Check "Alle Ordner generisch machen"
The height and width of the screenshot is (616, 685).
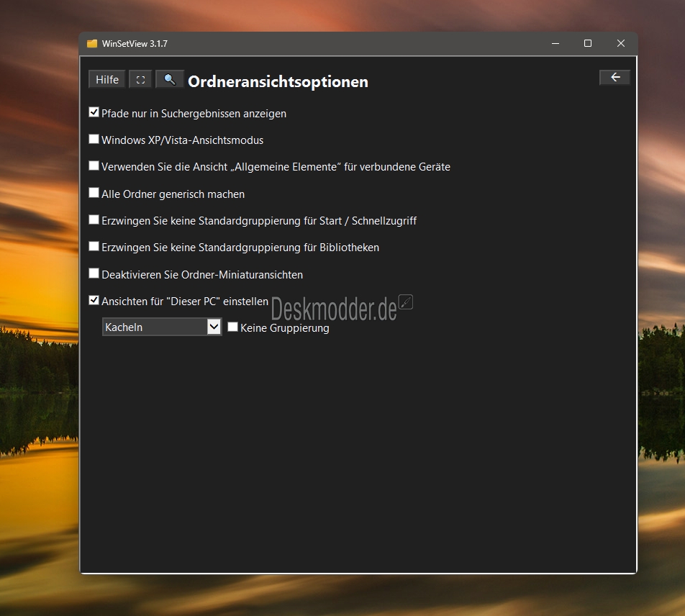[94, 193]
